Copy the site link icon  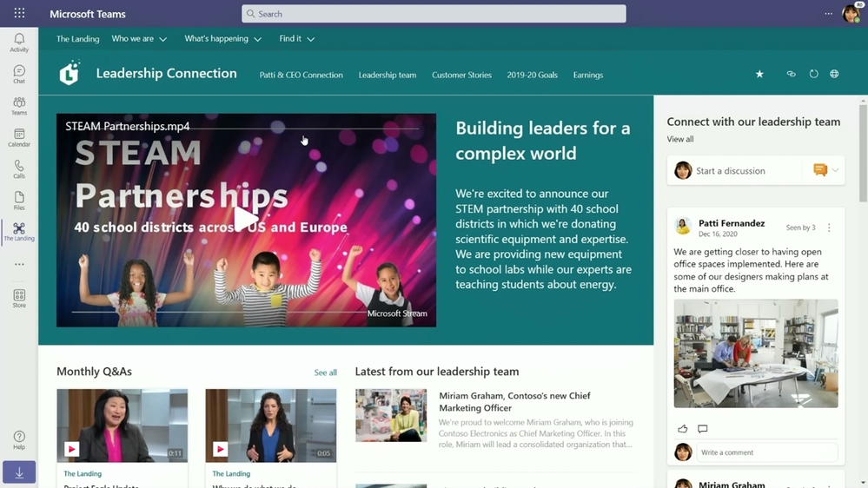click(791, 74)
